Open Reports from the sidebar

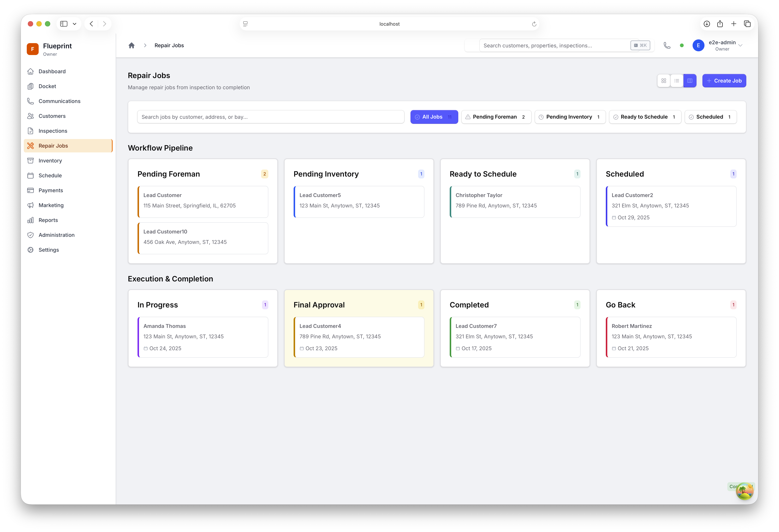(48, 220)
